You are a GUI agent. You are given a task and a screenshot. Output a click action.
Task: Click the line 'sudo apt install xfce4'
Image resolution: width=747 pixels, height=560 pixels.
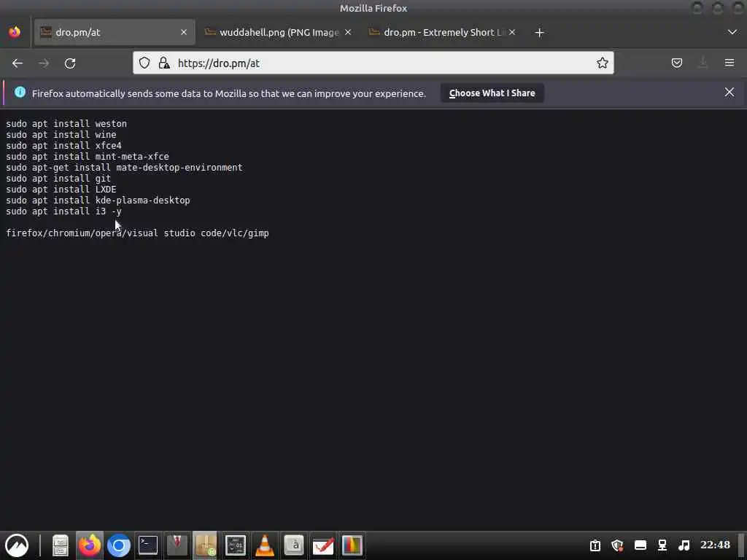tap(64, 146)
